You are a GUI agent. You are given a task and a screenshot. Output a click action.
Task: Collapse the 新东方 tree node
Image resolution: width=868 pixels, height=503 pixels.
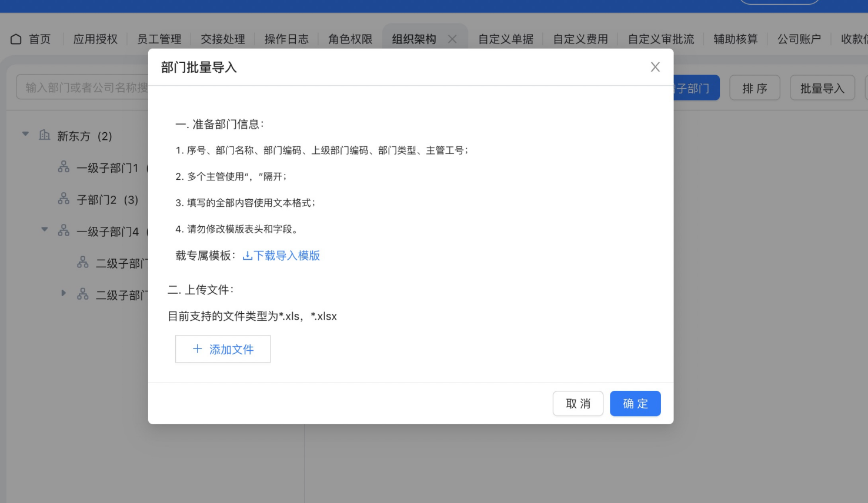25,134
